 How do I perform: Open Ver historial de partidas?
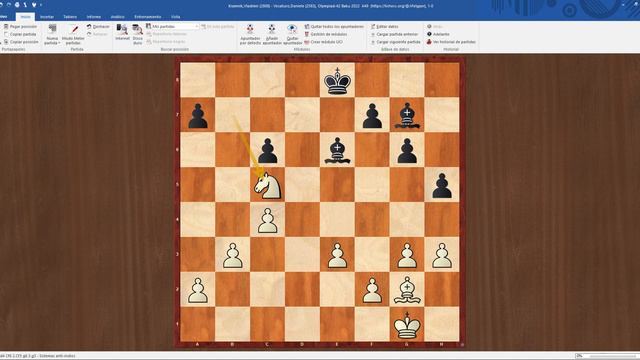pos(451,42)
